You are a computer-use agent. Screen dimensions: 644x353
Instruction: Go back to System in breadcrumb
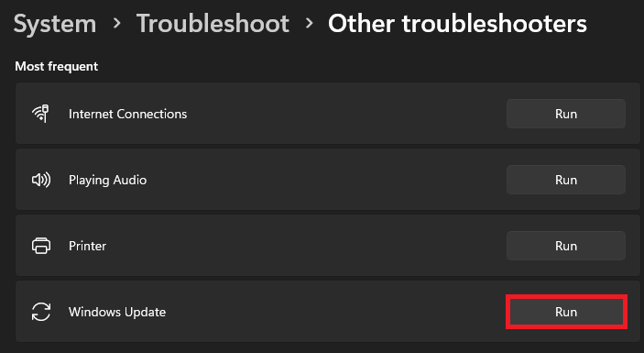pyautogui.click(x=55, y=24)
